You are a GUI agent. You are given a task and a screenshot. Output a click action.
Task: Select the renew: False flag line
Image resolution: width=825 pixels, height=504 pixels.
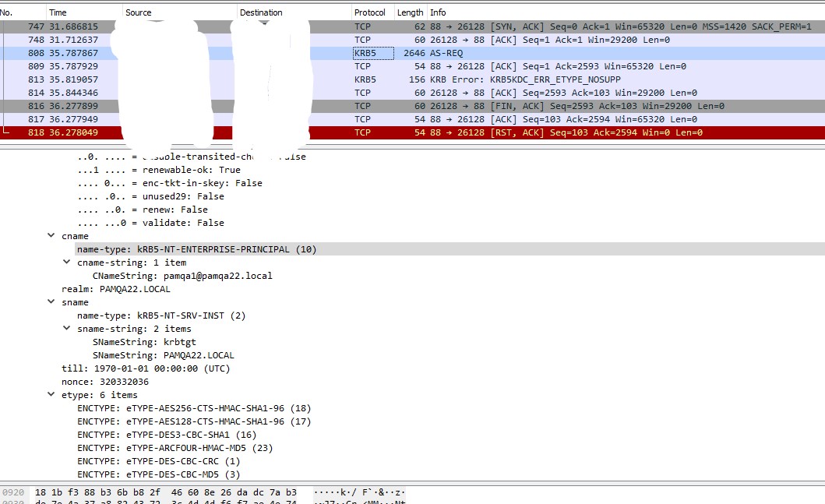tap(142, 210)
